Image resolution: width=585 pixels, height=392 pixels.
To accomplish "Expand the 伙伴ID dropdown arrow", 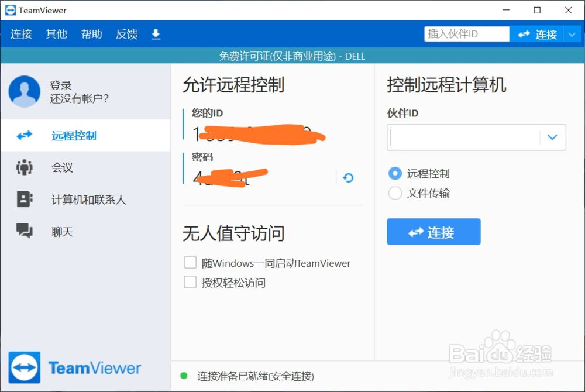I will [553, 137].
